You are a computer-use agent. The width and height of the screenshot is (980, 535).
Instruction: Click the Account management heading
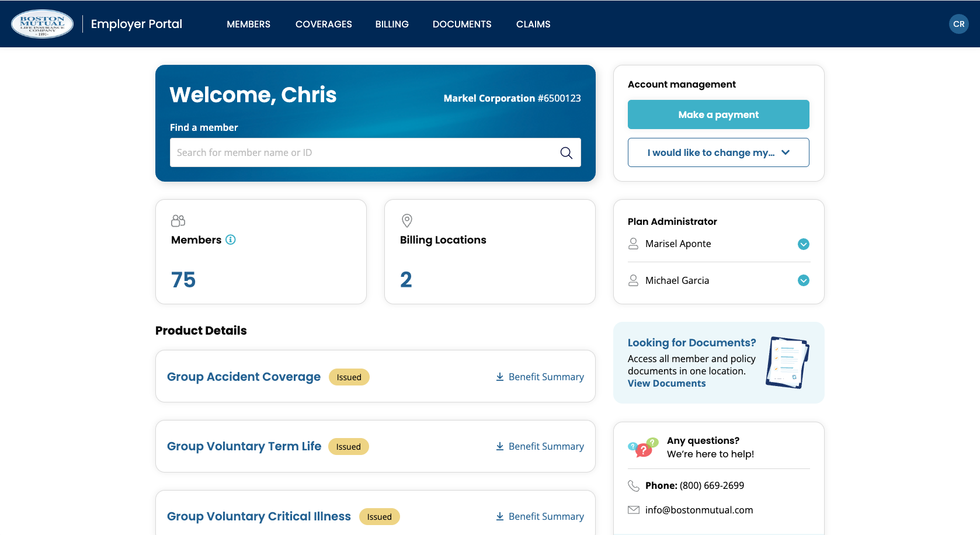(682, 84)
